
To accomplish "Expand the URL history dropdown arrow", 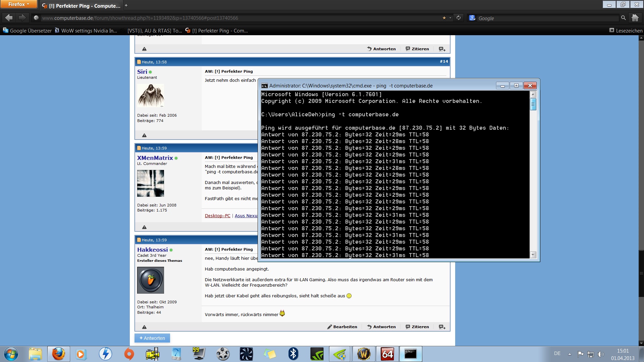I will click(x=450, y=18).
